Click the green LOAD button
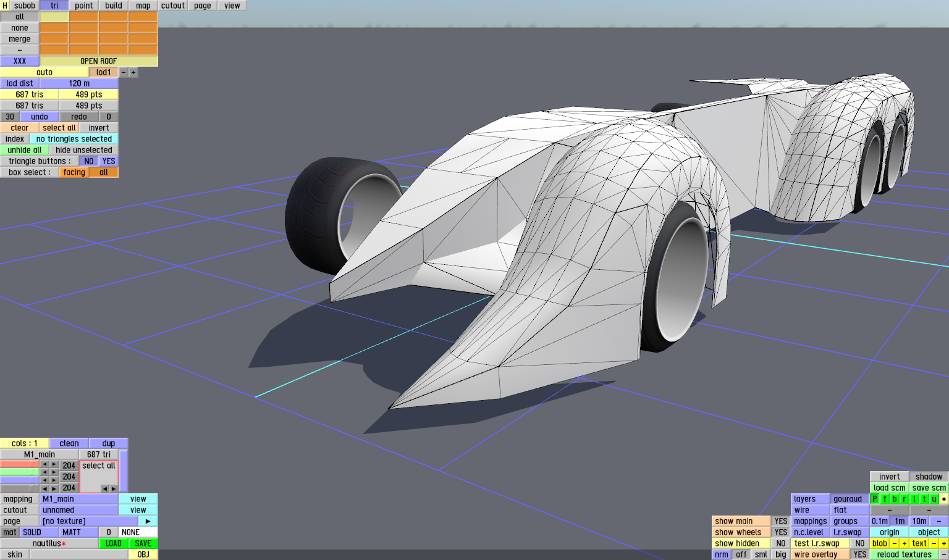The image size is (949, 560). coord(114,543)
